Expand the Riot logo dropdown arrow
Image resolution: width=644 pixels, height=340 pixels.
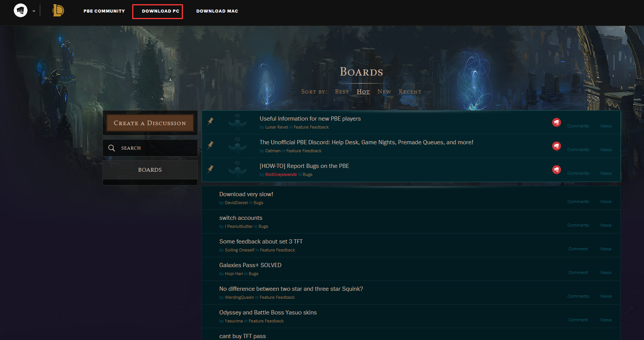pyautogui.click(x=34, y=11)
